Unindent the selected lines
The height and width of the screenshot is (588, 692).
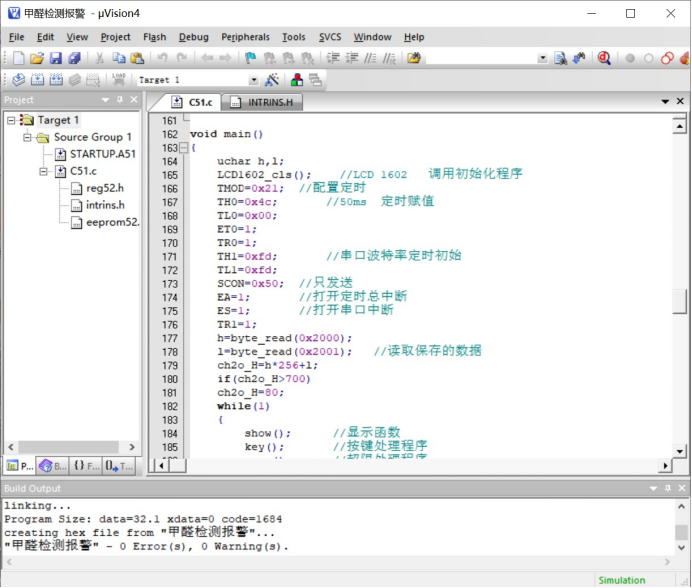coord(352,58)
